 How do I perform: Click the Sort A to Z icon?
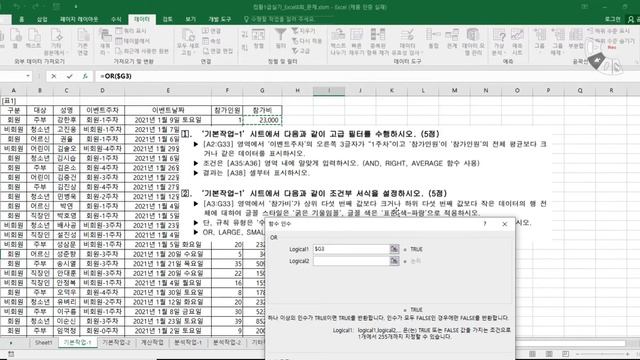coord(244,35)
